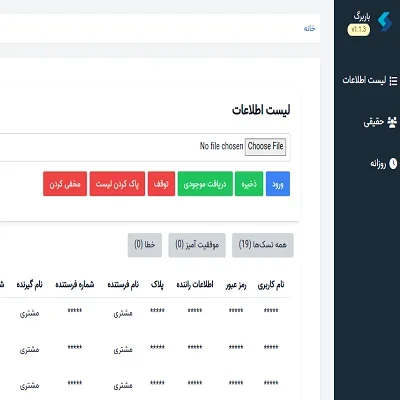Click the Choose File button

coord(265,147)
